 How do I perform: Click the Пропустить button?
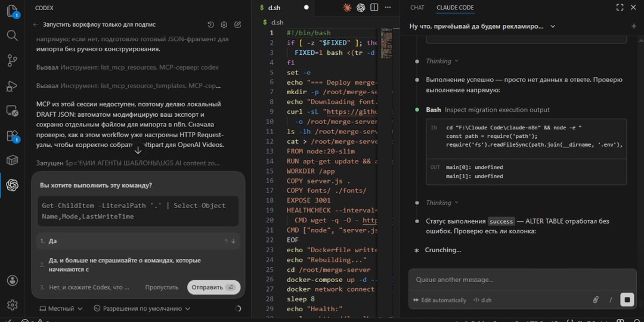pyautogui.click(x=162, y=287)
